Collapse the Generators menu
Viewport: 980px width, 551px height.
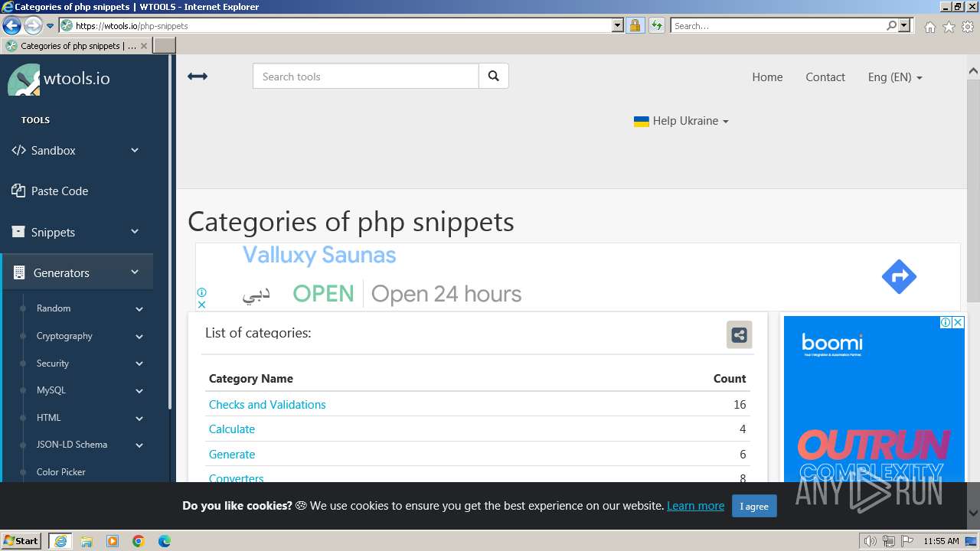coord(135,272)
